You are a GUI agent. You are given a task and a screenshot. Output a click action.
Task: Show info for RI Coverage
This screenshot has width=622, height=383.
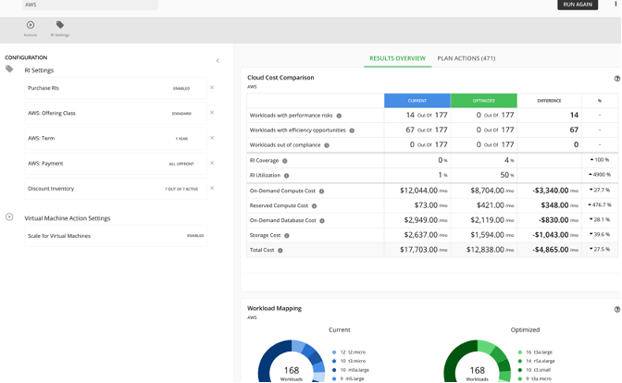click(x=284, y=161)
